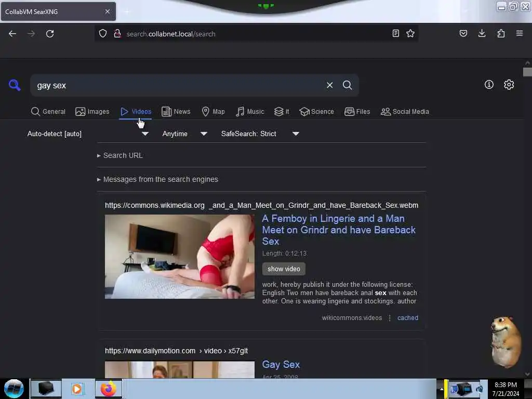Expand Messages from the search engines

tap(157, 179)
